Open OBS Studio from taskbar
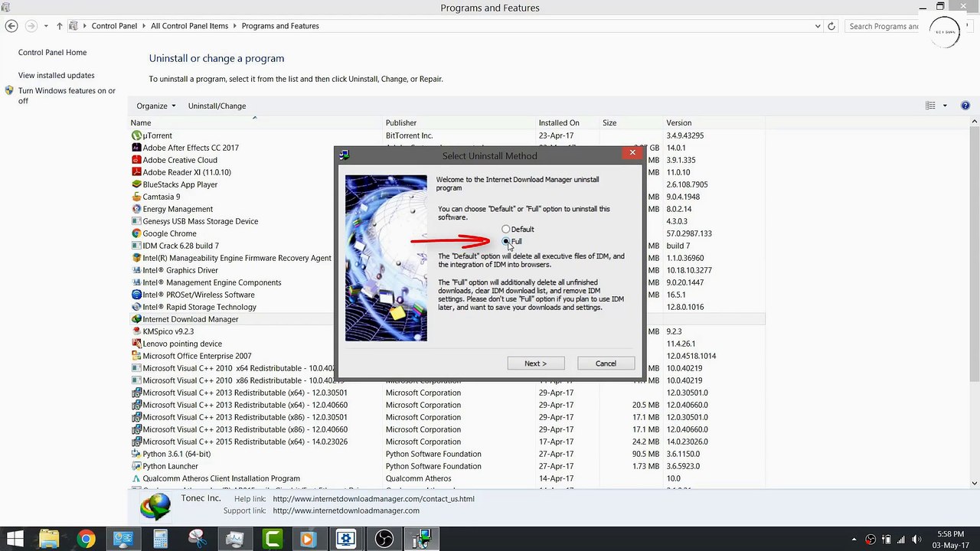The image size is (980, 551). click(x=384, y=540)
